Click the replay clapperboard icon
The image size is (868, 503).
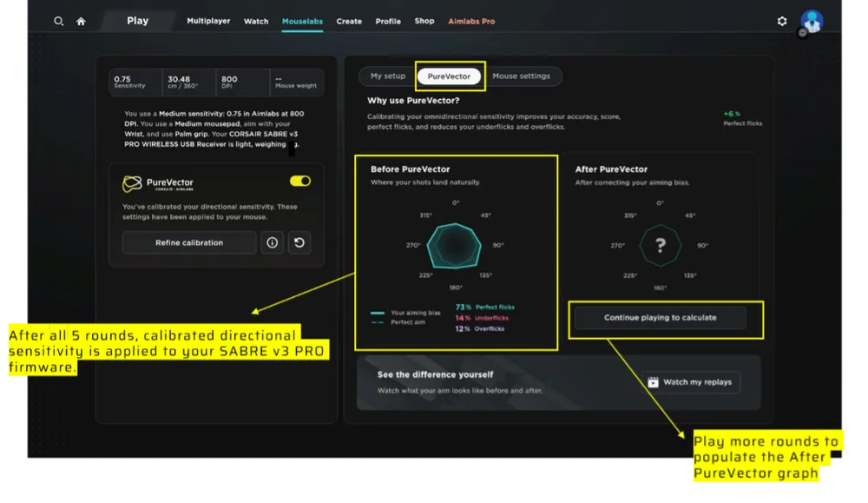coord(654,382)
